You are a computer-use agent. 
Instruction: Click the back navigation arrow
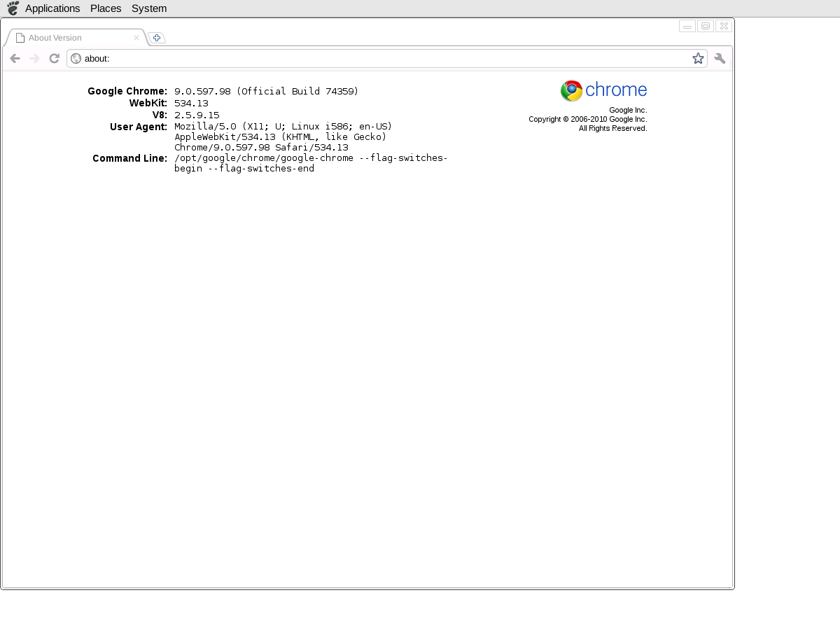click(15, 59)
